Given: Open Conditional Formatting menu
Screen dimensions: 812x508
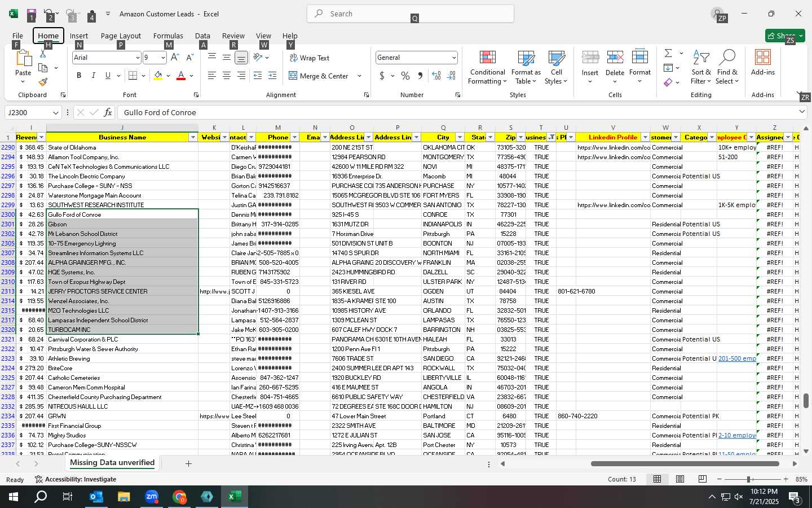Looking at the screenshot, I should (x=488, y=67).
